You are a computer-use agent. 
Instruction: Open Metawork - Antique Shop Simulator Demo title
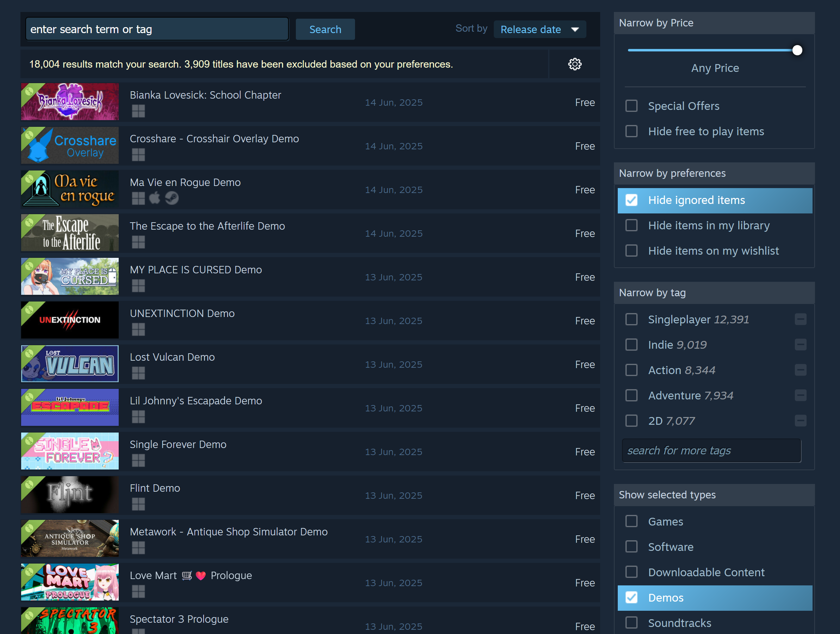229,532
